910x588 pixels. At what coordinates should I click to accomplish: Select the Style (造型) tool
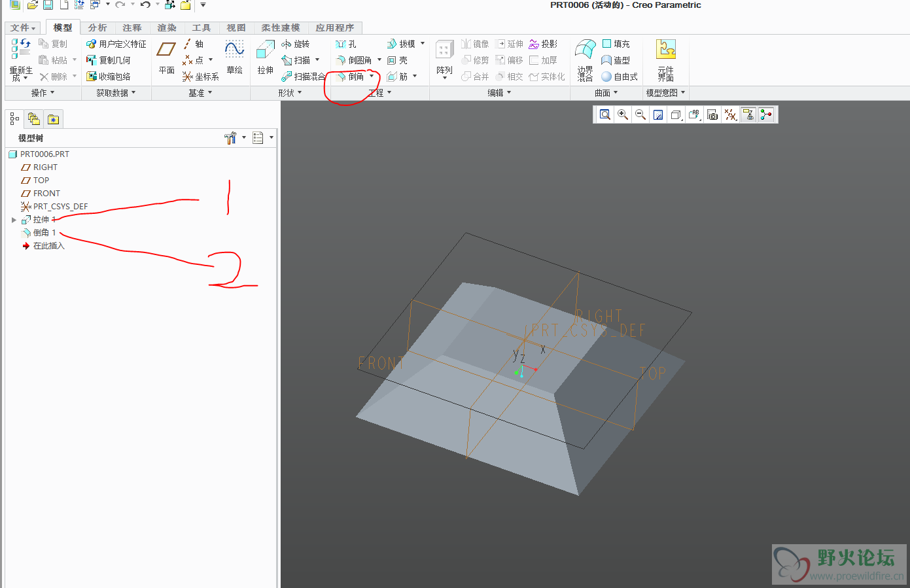[616, 60]
